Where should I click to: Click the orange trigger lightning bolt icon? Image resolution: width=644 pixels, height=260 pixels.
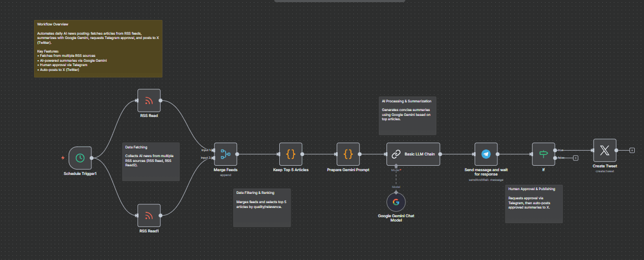pyautogui.click(x=64, y=158)
